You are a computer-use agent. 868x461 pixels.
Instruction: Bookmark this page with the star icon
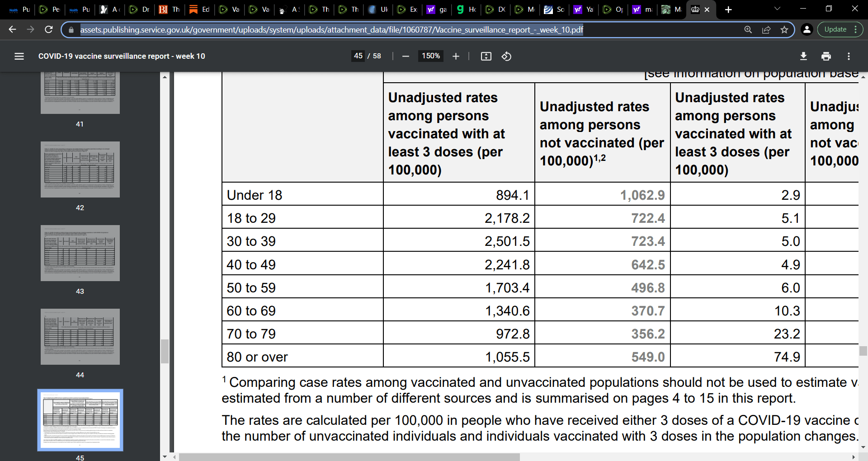click(784, 30)
